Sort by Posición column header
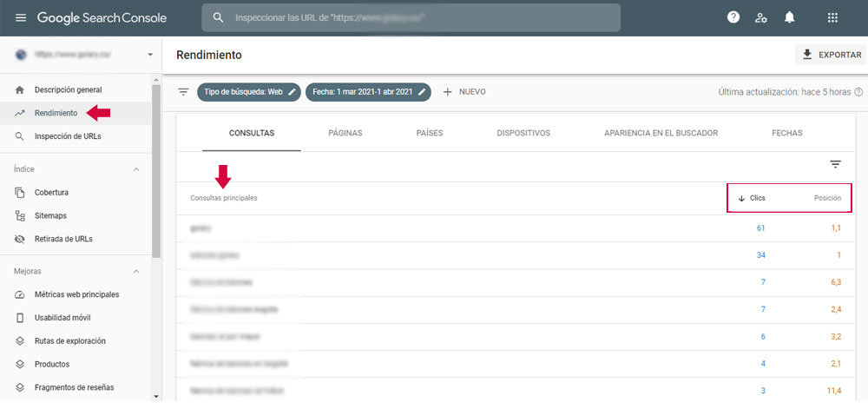Screen dimensions: 868x409 pos(826,198)
